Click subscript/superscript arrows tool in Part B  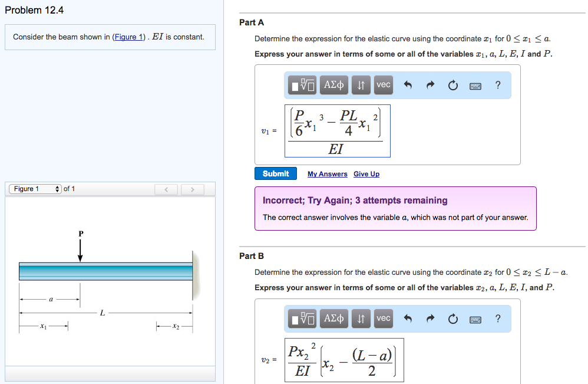[x=361, y=319]
